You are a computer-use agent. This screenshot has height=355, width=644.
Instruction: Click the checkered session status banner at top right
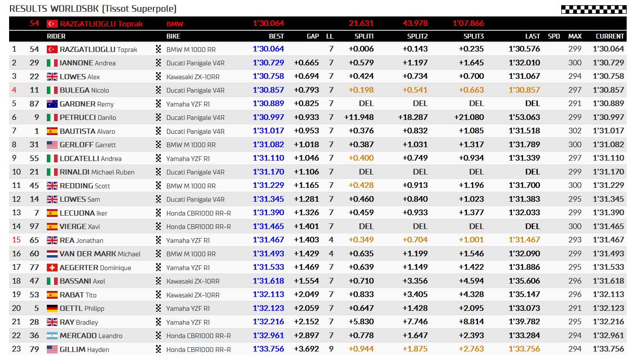594,9
